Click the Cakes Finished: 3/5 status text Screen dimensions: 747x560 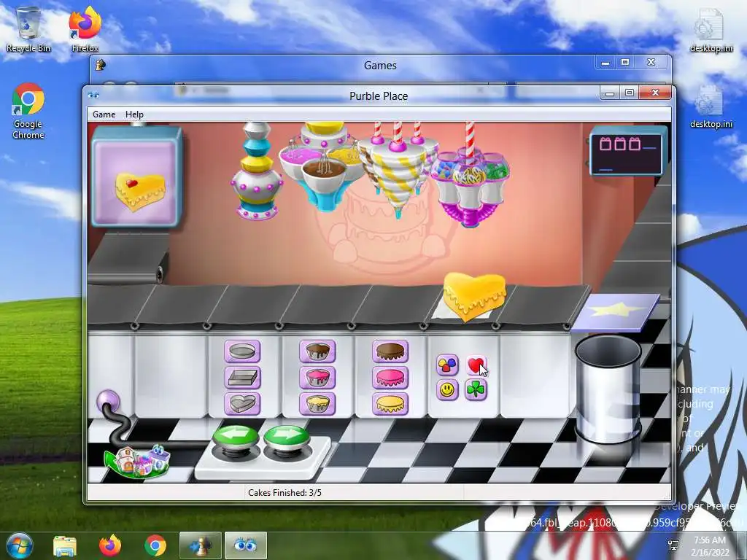point(285,493)
